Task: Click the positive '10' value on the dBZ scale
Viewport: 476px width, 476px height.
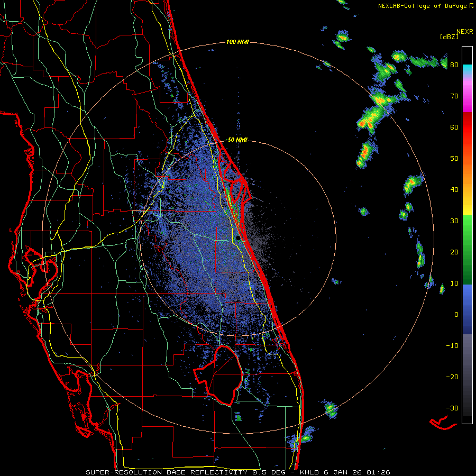Action: (x=454, y=283)
